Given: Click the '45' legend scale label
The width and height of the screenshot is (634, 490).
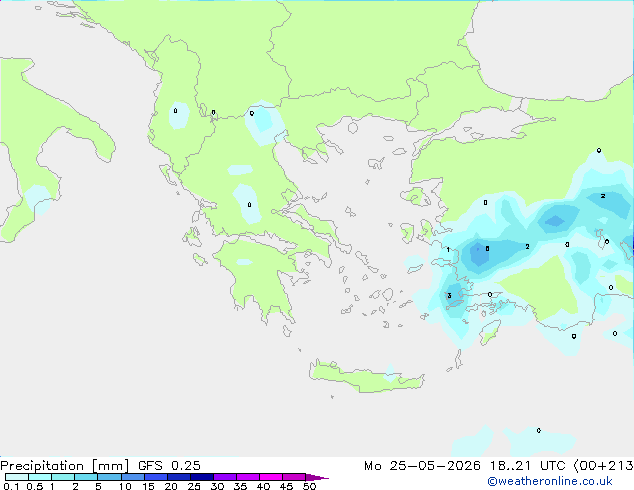Looking at the screenshot, I should click(286, 486).
